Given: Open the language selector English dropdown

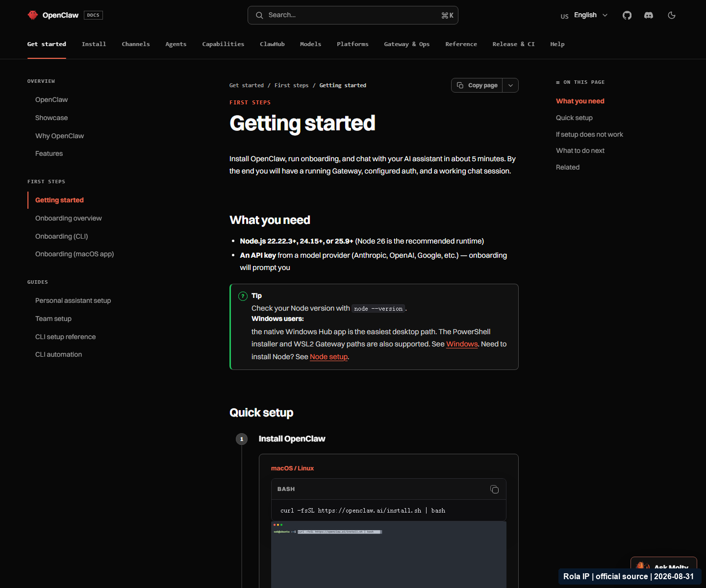Looking at the screenshot, I should pos(584,15).
